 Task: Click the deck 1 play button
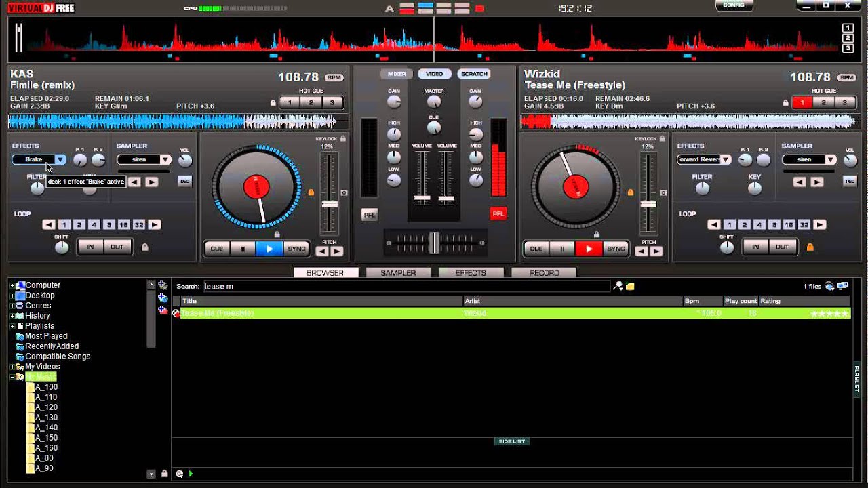point(269,249)
